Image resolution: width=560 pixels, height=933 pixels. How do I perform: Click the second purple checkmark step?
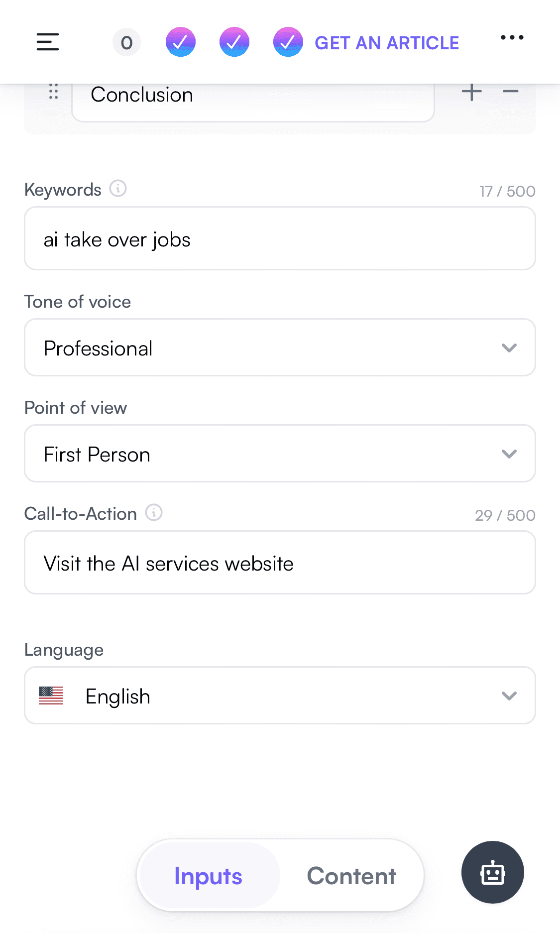[234, 42]
